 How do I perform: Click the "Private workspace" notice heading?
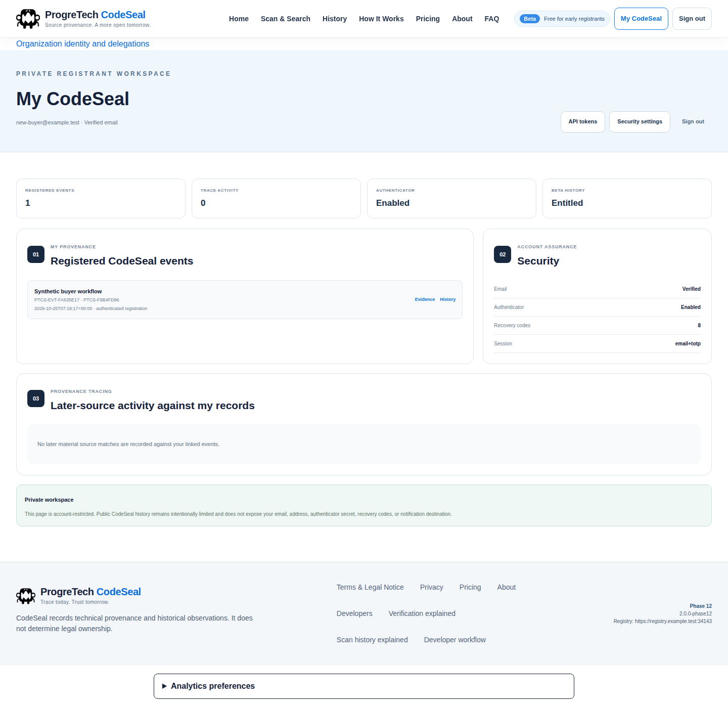pyautogui.click(x=49, y=500)
